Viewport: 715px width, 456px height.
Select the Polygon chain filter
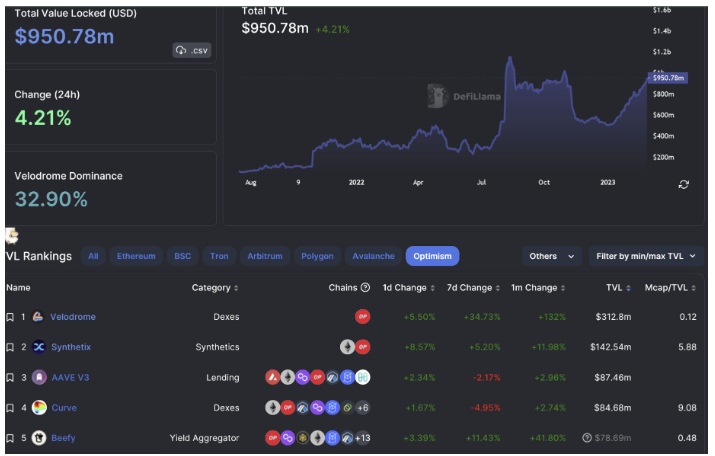(317, 256)
